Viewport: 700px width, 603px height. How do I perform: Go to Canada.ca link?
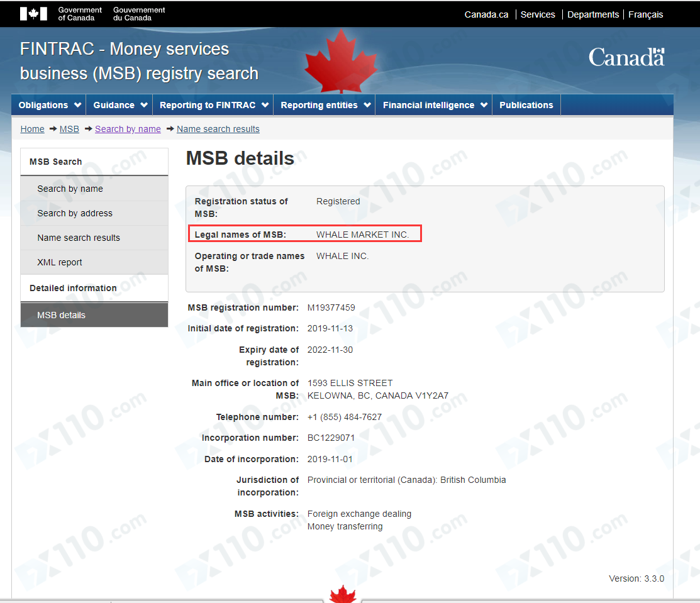click(486, 14)
